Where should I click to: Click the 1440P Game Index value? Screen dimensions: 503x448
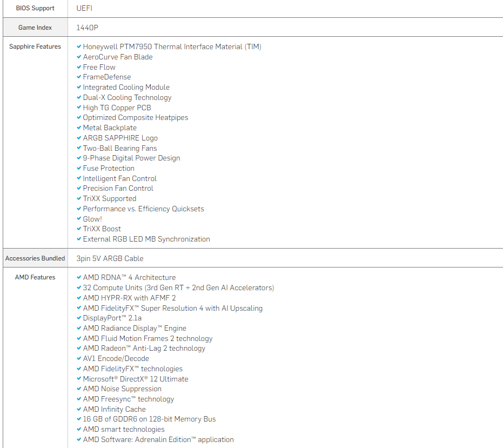(87, 28)
